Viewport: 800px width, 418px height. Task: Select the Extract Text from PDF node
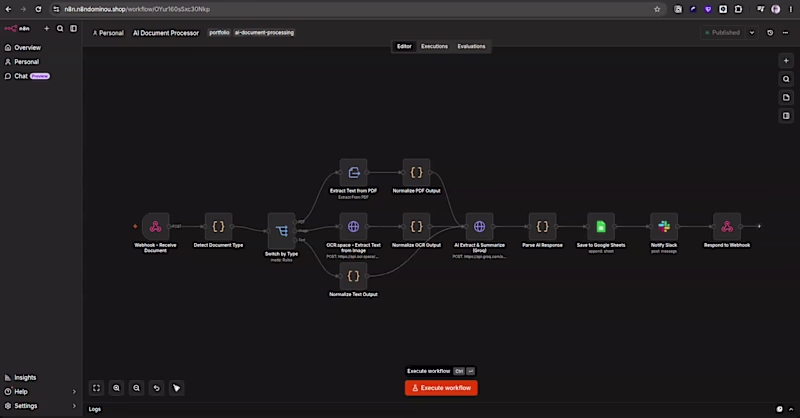(353, 173)
